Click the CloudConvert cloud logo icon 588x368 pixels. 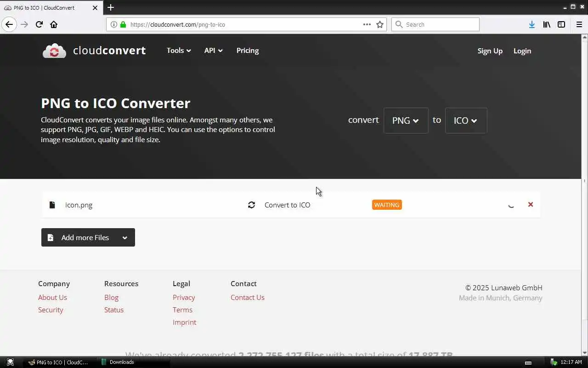point(54,51)
